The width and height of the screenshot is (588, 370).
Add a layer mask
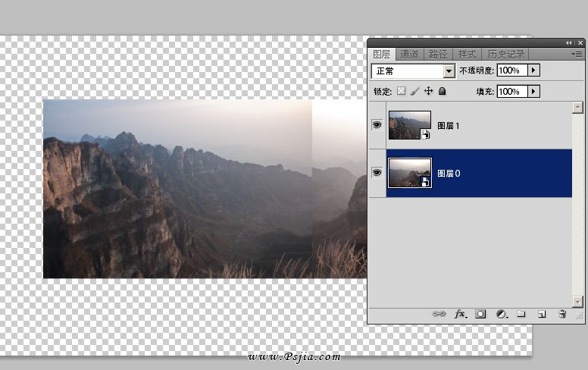pos(480,314)
